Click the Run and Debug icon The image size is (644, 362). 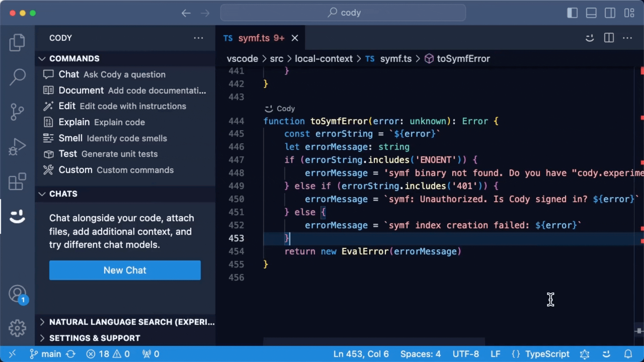click(x=18, y=146)
